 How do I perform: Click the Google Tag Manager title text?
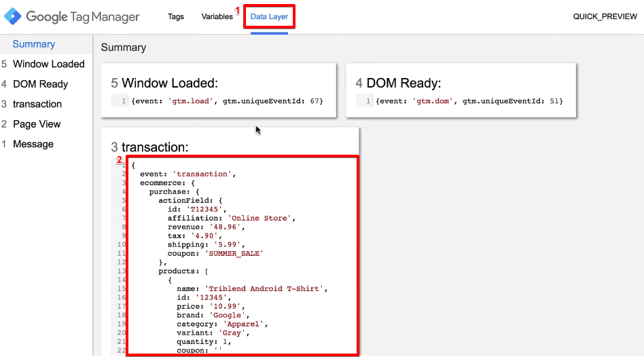click(83, 17)
